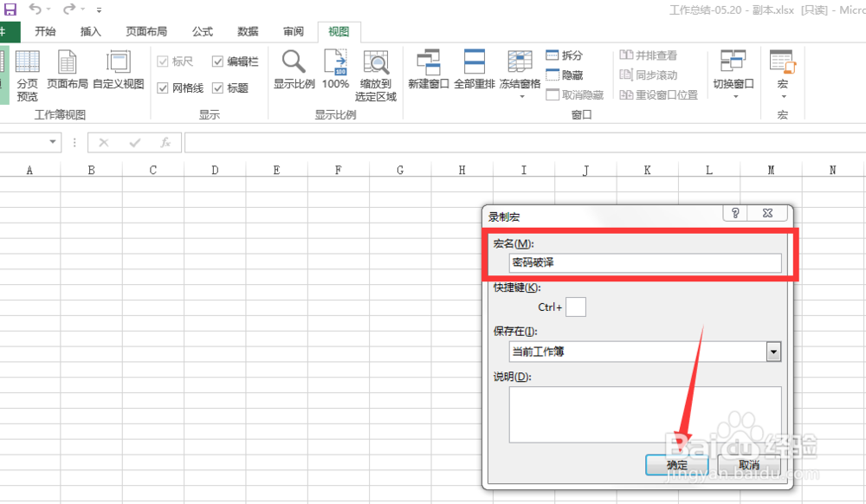Click the 同步滚动 synchronous scrolling button
866x504 pixels.
649,74
